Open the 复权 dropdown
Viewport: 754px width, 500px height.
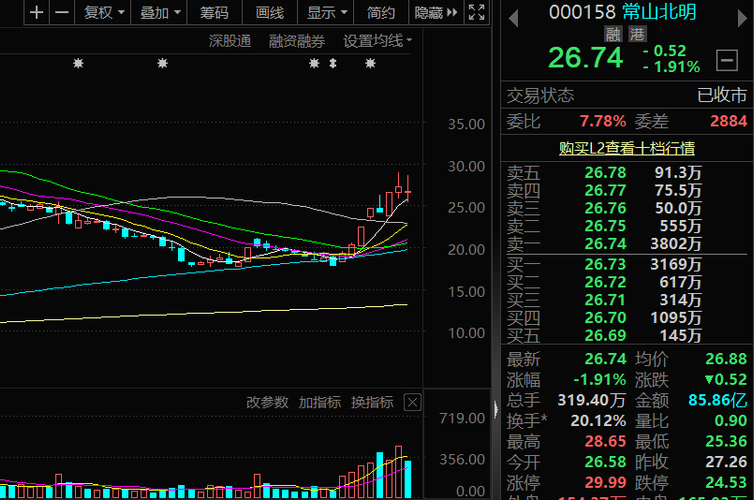(x=104, y=12)
